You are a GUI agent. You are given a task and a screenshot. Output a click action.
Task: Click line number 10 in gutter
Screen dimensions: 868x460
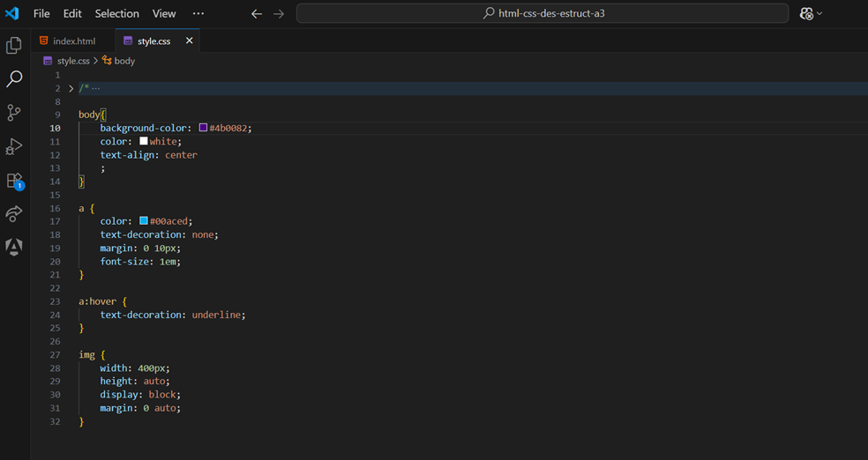[x=55, y=129]
